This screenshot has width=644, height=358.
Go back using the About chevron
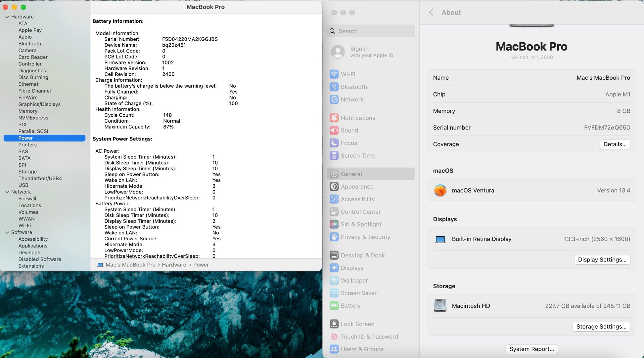click(431, 13)
